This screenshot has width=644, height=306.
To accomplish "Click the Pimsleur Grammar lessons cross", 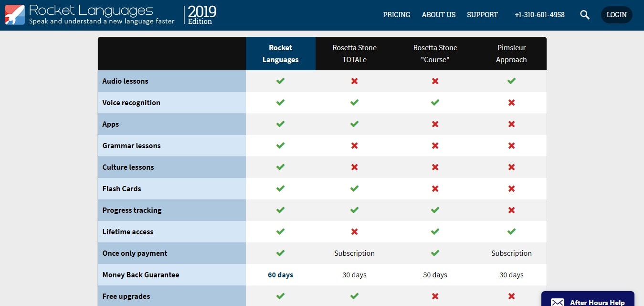I will [511, 146].
